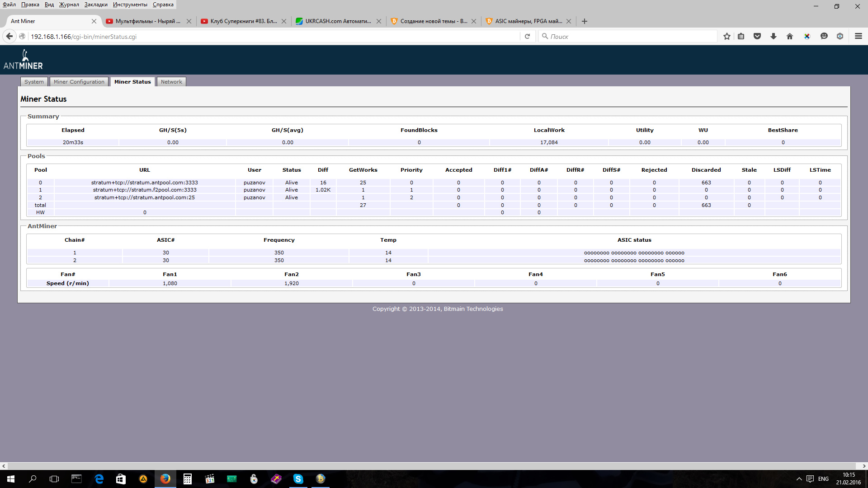The height and width of the screenshot is (488, 868).
Task: Open the Windows Start menu
Action: [x=11, y=479]
